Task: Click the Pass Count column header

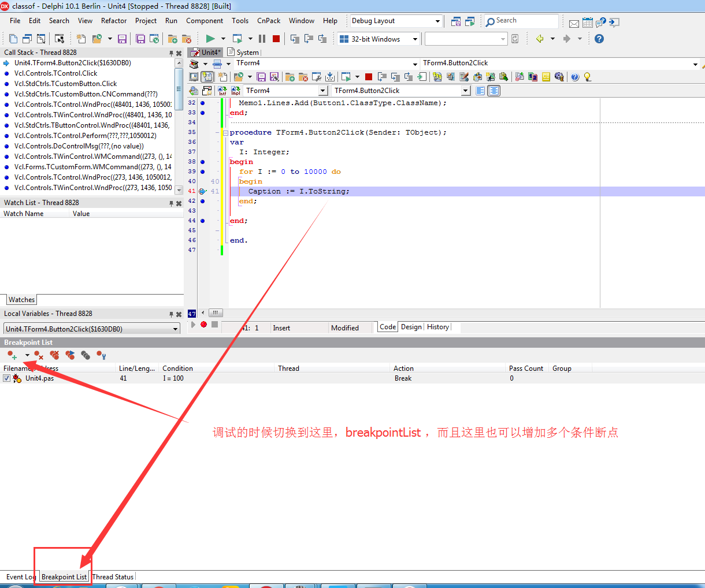Action: (x=526, y=368)
